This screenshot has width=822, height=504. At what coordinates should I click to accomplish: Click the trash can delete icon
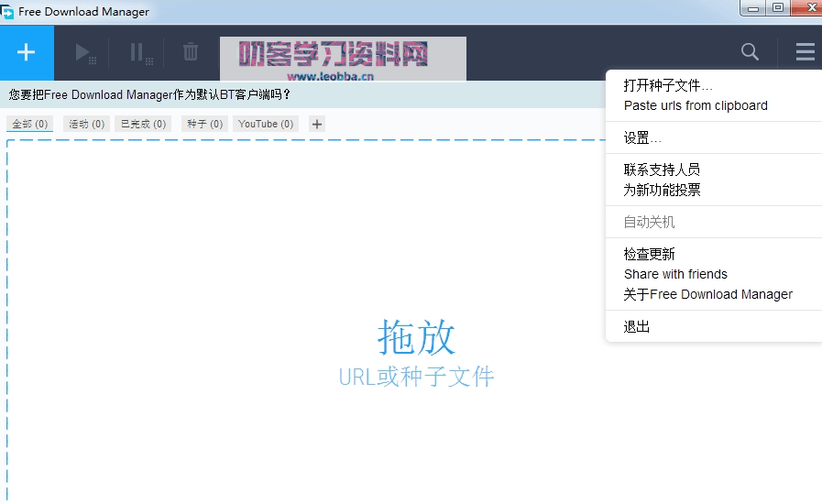[x=191, y=52]
